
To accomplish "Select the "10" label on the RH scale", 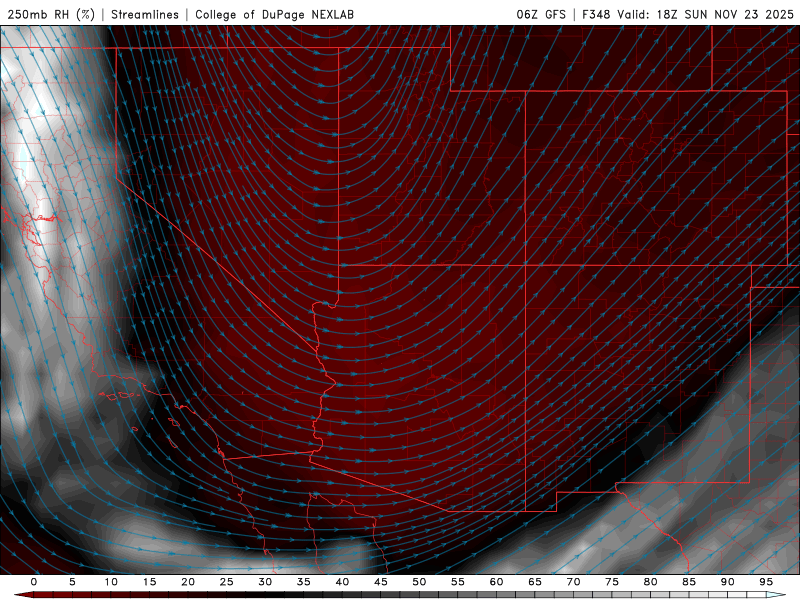I will 111,582.
